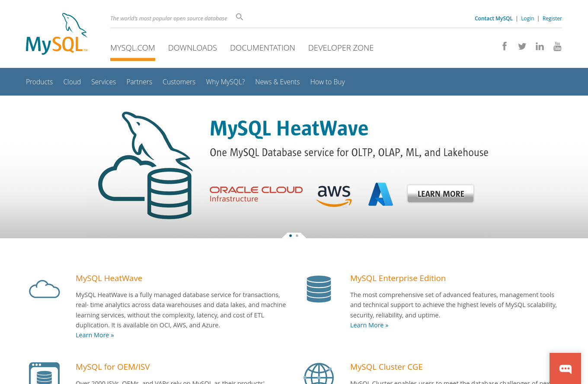Click the HeatWave cloud database banner graphic
Viewport: 588px width, 384px height.
point(145,165)
